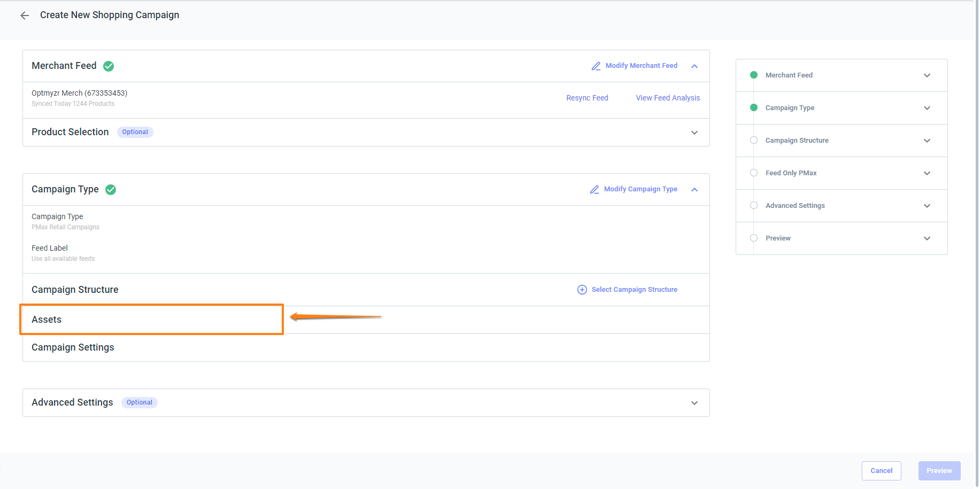Click Select Campaign Structure link

tap(634, 290)
